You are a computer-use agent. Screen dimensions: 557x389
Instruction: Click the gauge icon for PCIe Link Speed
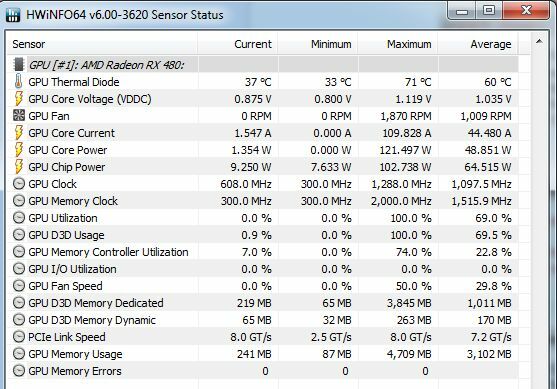coord(18,337)
